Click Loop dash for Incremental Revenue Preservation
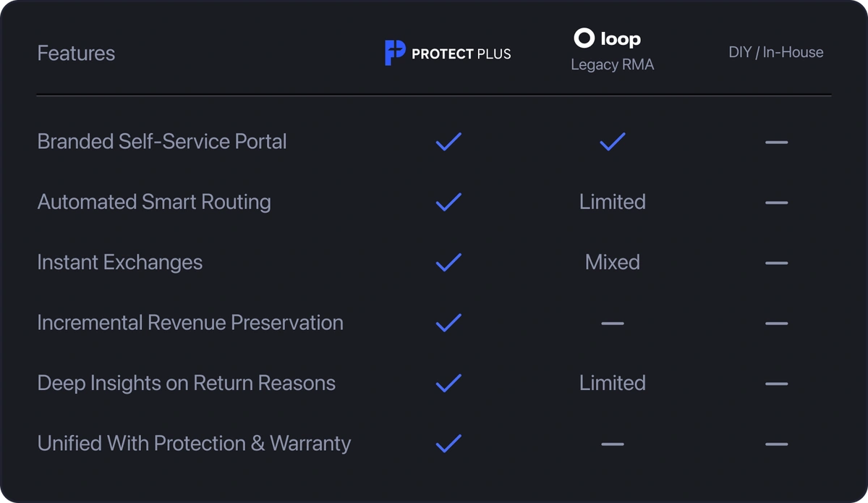Image resolution: width=868 pixels, height=503 pixels. [x=613, y=323]
